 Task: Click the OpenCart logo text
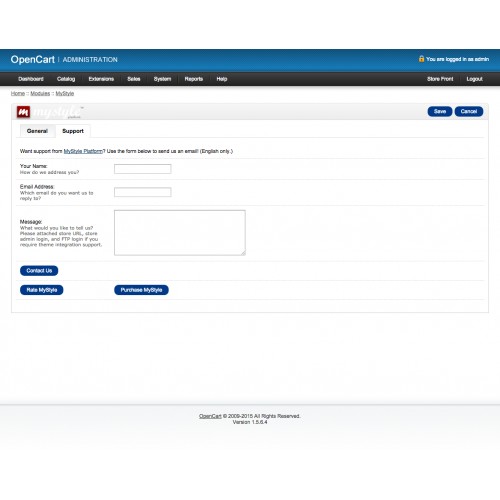(32, 59)
